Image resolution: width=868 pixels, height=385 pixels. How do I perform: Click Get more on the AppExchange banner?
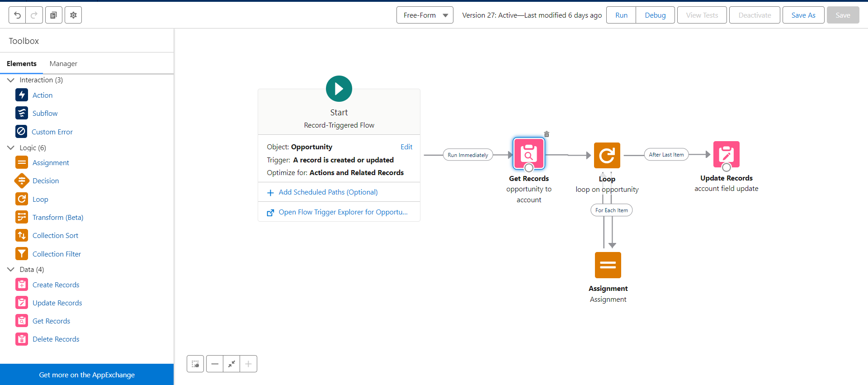coord(87,375)
